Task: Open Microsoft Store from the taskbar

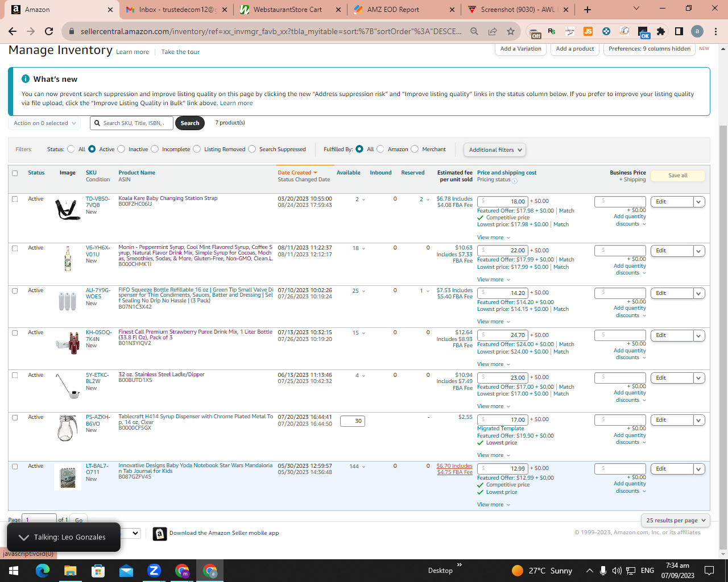Action: [x=98, y=571]
